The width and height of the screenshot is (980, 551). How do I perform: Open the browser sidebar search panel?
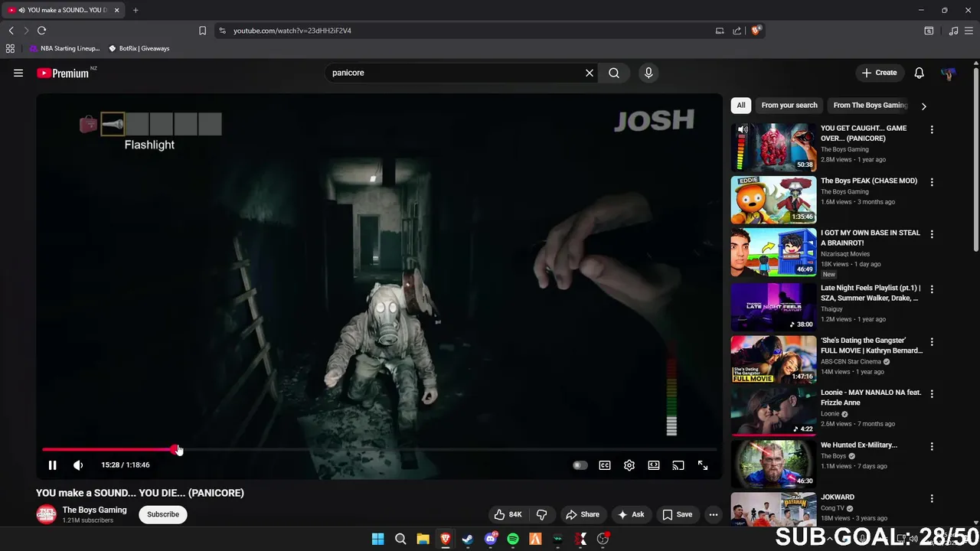pos(929,31)
